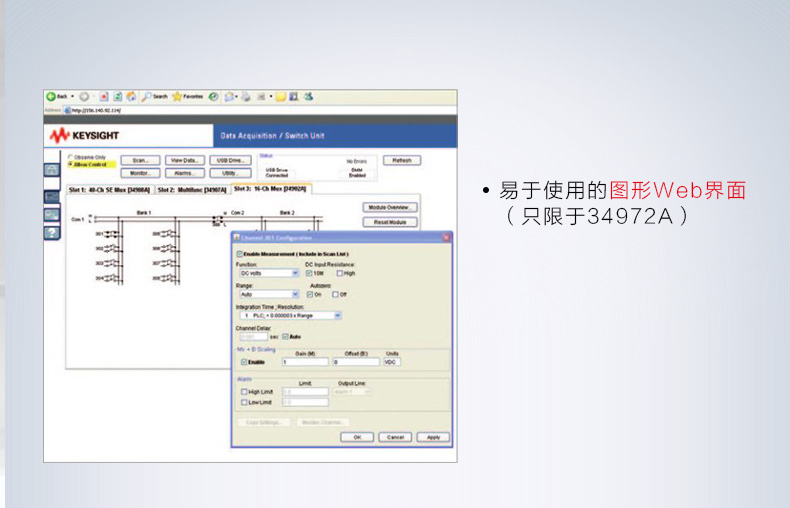Viewport: 790px width, 508px height.
Task: Open the browser Search tool
Action: [x=154, y=97]
